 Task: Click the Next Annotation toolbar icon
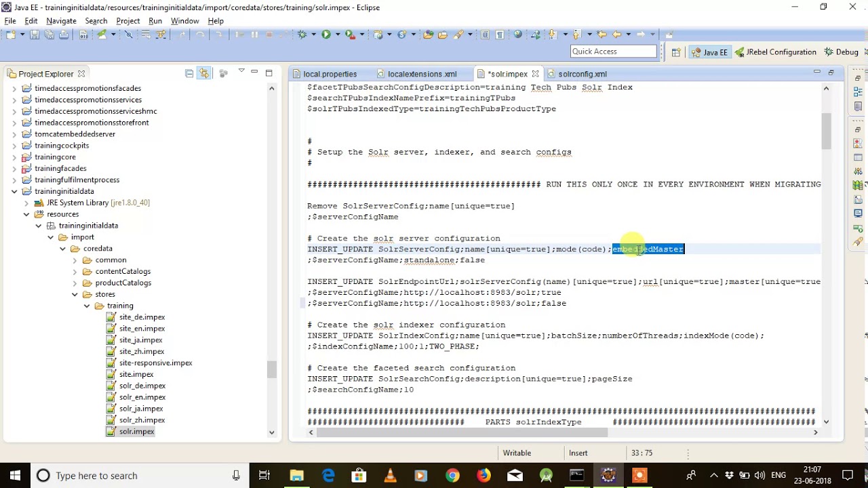(553, 34)
